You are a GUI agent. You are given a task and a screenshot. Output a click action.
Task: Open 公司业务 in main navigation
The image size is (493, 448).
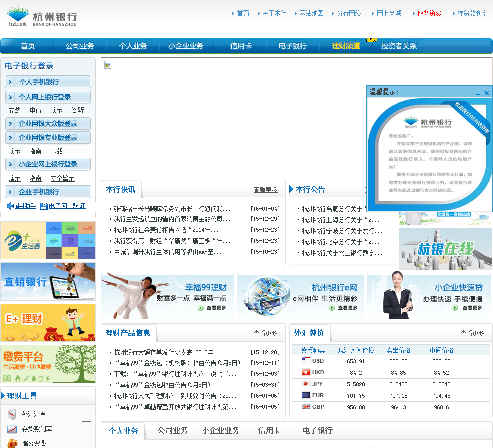[80, 46]
